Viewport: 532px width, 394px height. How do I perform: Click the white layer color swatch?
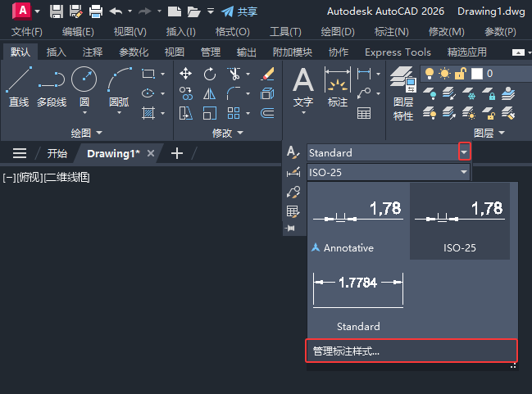477,74
